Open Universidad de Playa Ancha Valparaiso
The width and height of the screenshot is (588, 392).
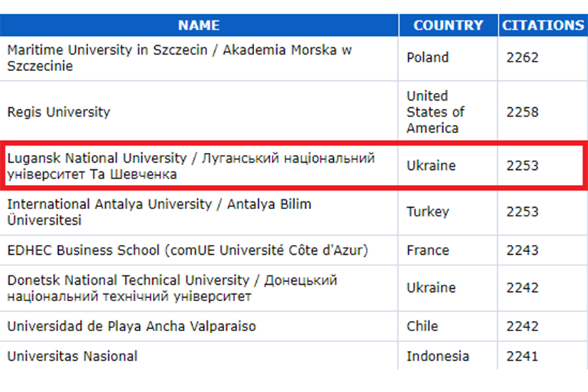(x=131, y=326)
